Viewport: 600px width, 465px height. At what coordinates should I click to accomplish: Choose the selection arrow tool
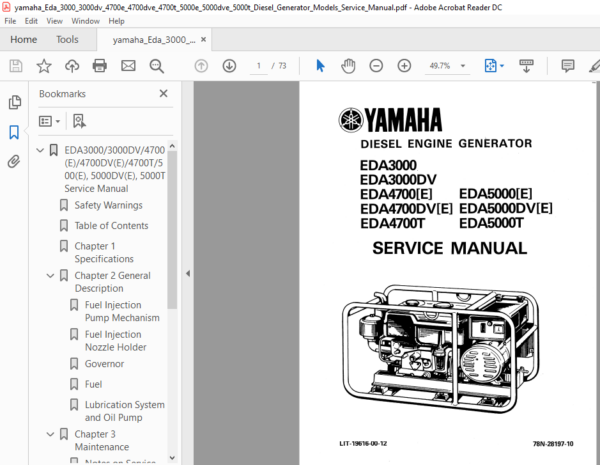pyautogui.click(x=320, y=66)
